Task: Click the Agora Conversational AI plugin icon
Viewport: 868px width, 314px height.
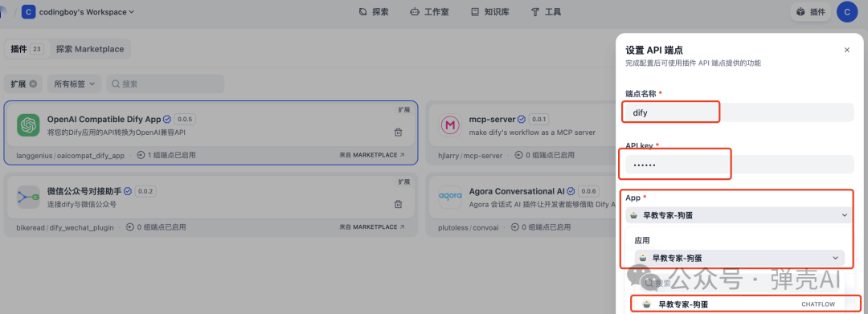Action: (449, 197)
